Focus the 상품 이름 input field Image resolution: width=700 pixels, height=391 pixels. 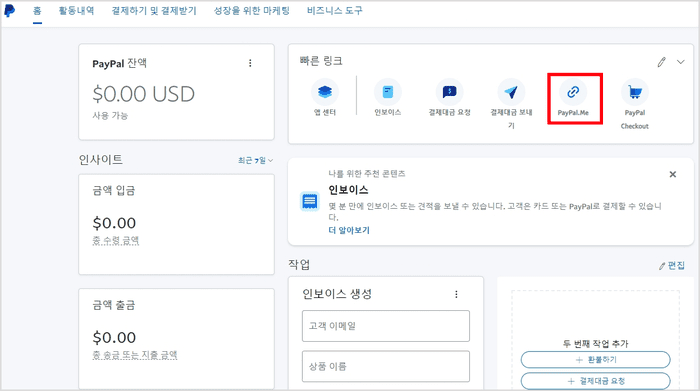pyautogui.click(x=386, y=366)
